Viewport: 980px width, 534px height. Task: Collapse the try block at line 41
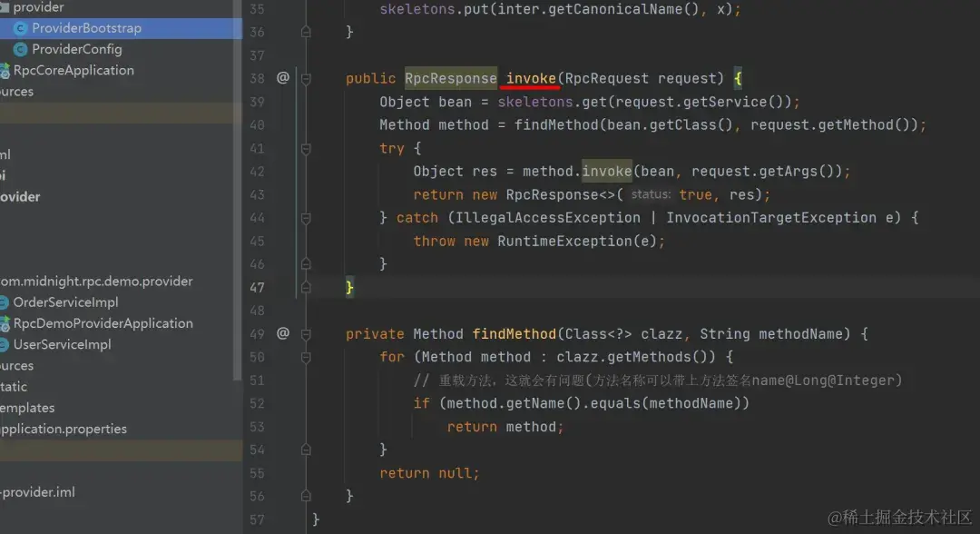[x=306, y=149]
